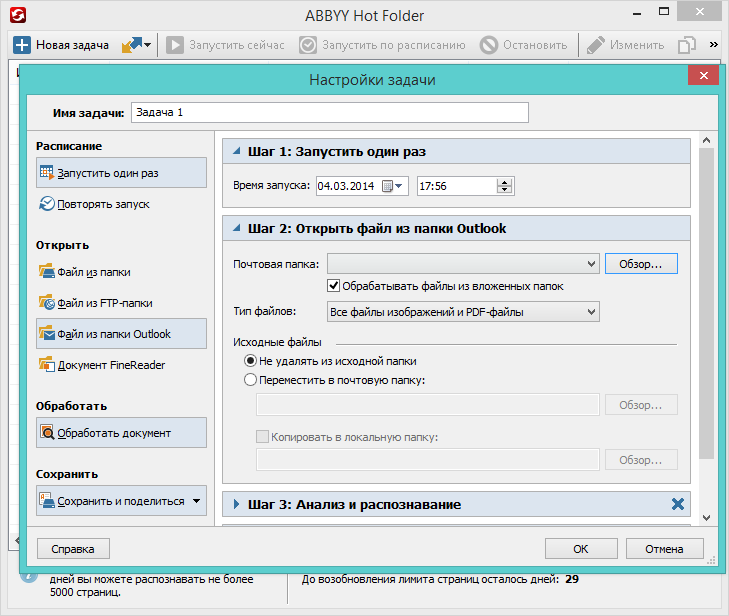The width and height of the screenshot is (729, 616).
Task: Click the Изменить pencil icon
Action: pos(596,45)
